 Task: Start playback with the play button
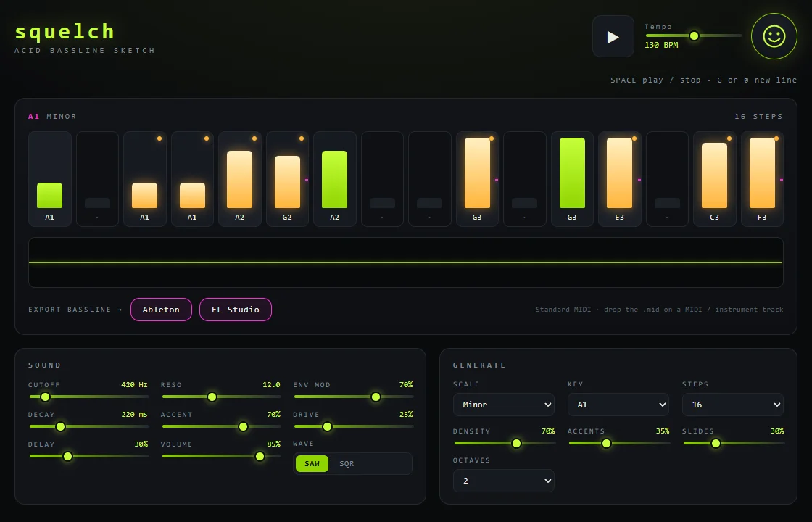pos(613,36)
